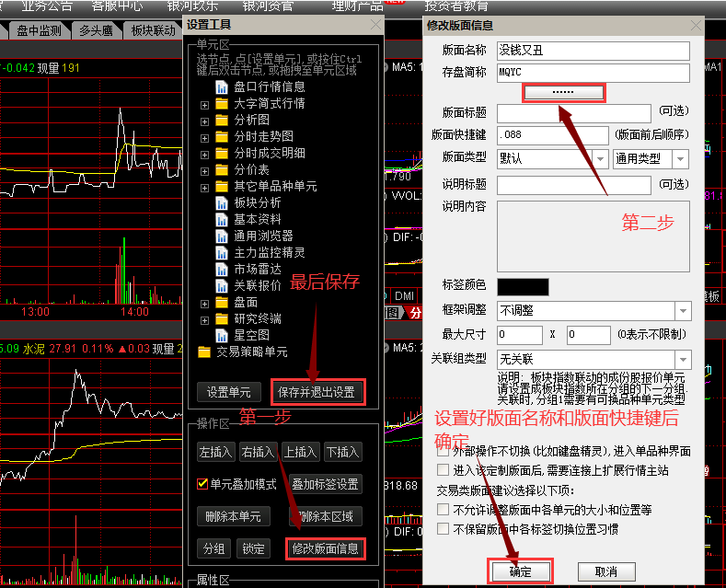Enable 外部操作不切换 checkbox
726x588 pixels.
coord(444,451)
